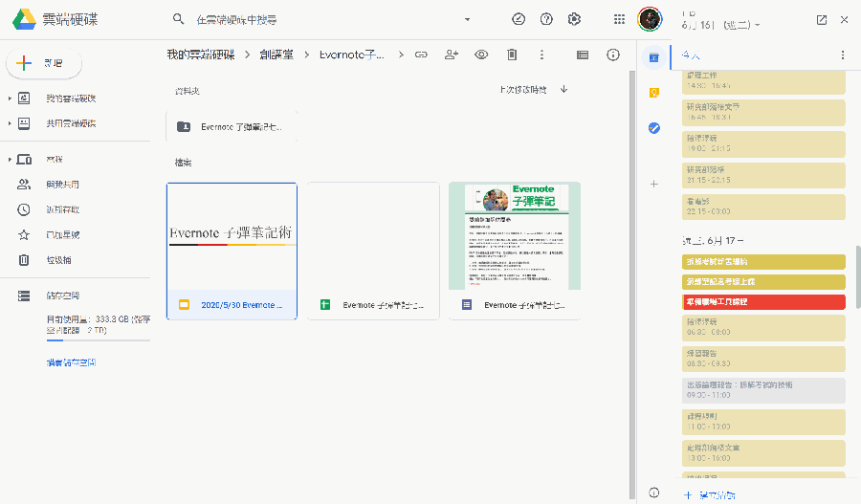The width and height of the screenshot is (861, 504).
Task: Go to 創課堂 breadcrumb
Action: 276,55
